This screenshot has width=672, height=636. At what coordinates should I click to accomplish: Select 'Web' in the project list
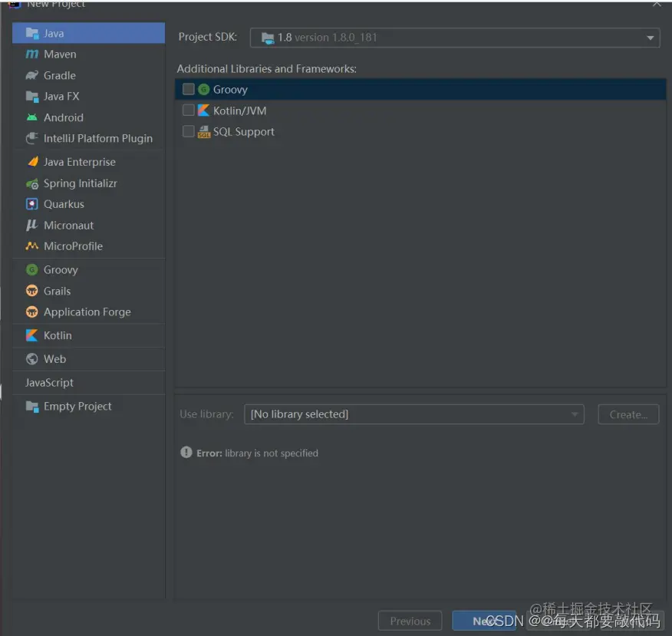click(x=89, y=359)
